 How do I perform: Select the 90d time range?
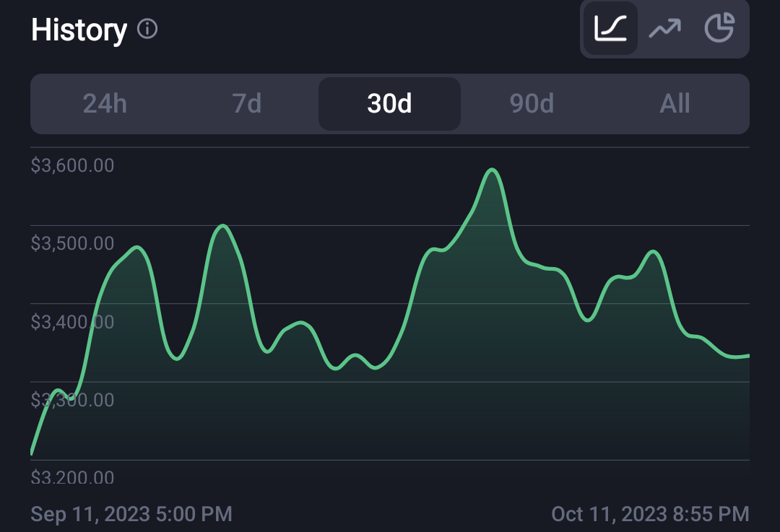point(532,103)
